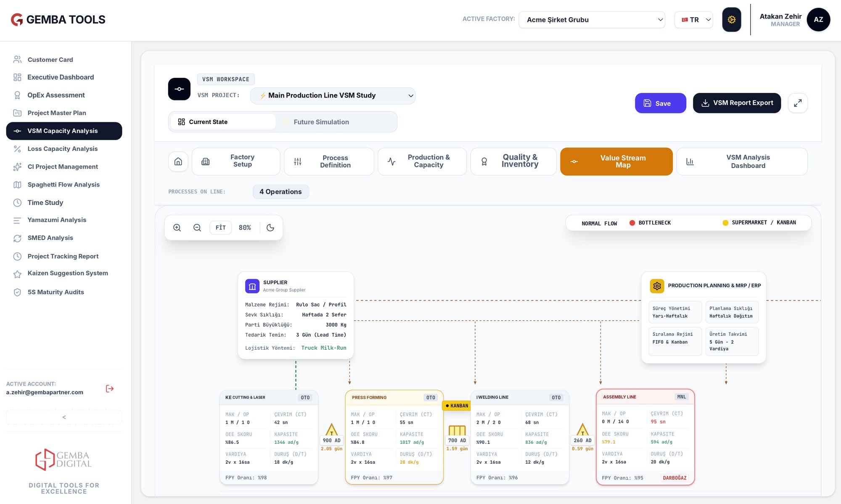Screen dimensions: 841x504
Task: Open the home icon tab
Action: [x=178, y=161]
